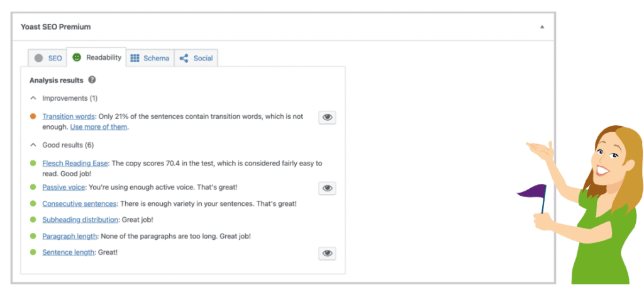Viewport: 644px width, 304px height.
Task: Click the gray SEO score circle icon
Action: 39,58
